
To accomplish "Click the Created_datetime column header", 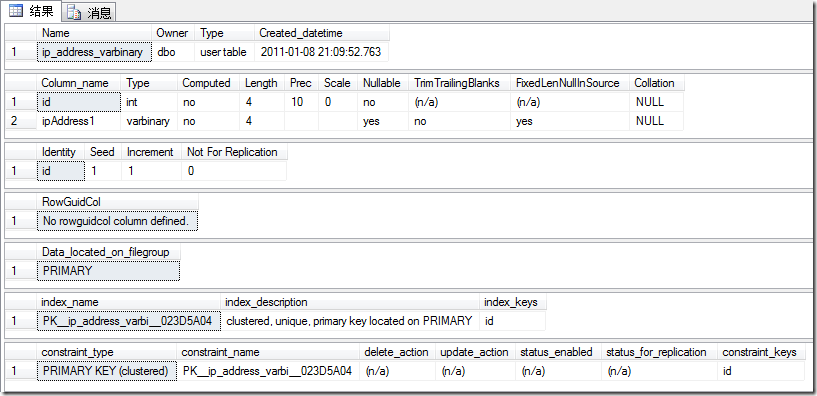I will pos(321,33).
